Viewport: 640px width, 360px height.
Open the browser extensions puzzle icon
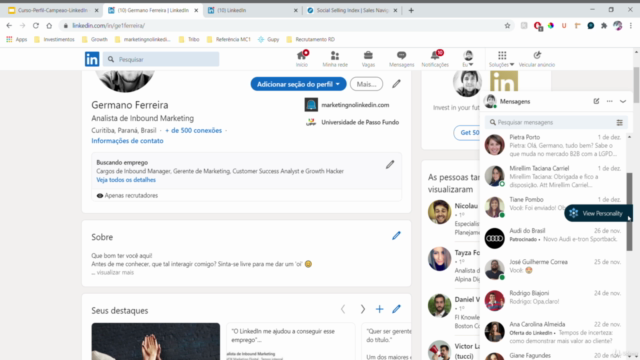pos(604,25)
